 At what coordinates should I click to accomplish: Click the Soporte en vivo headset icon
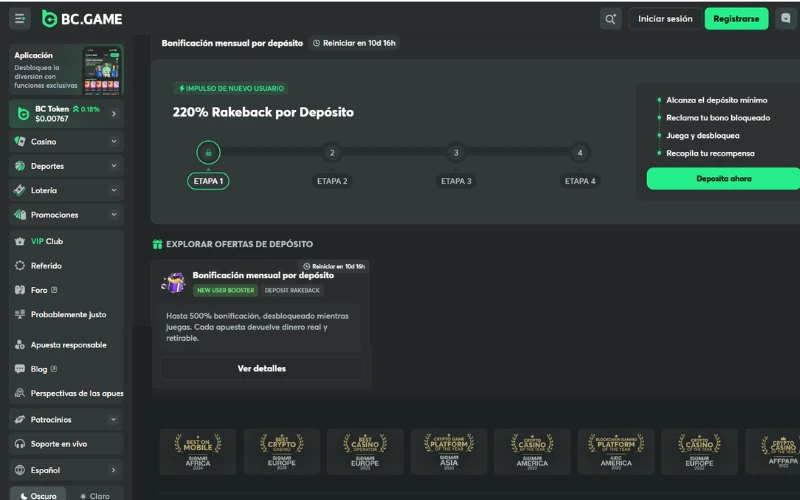pyautogui.click(x=20, y=444)
